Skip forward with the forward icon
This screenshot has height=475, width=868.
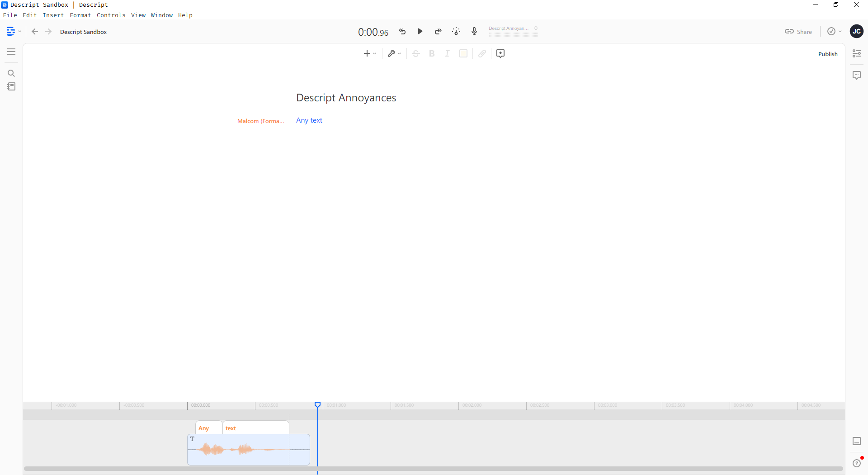pyautogui.click(x=438, y=31)
